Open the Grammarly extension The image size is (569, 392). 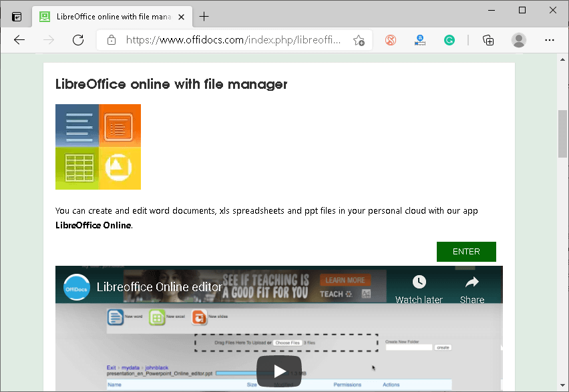pyautogui.click(x=449, y=40)
